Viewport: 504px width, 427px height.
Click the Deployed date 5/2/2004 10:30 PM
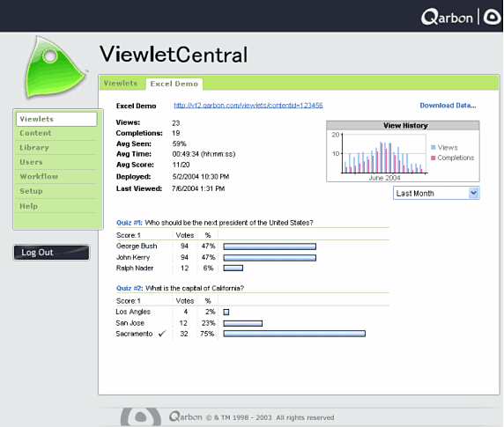click(201, 177)
